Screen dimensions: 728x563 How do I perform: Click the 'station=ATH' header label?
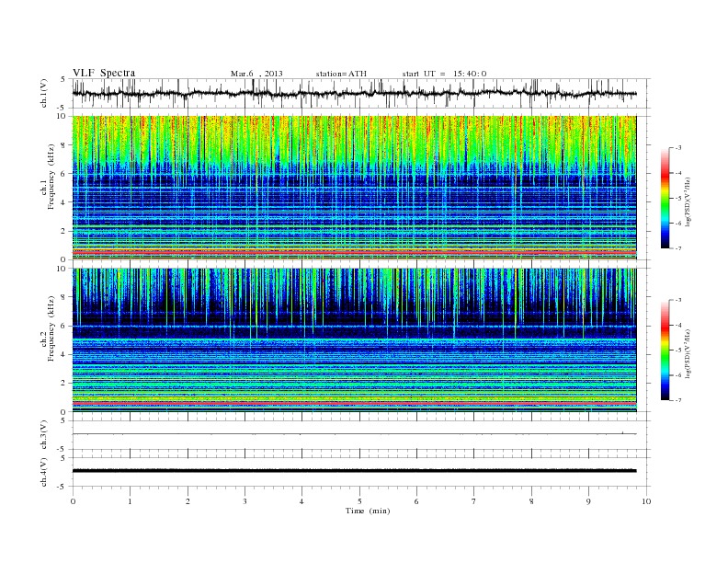pyautogui.click(x=341, y=74)
